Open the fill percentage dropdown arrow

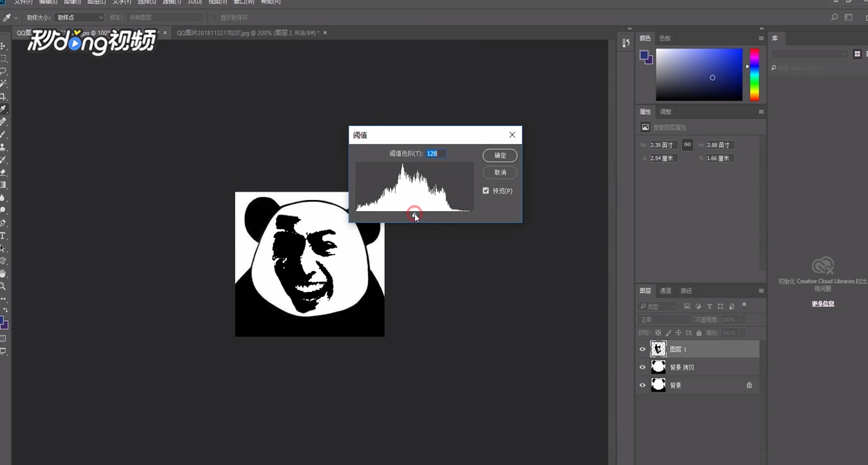tap(741, 333)
